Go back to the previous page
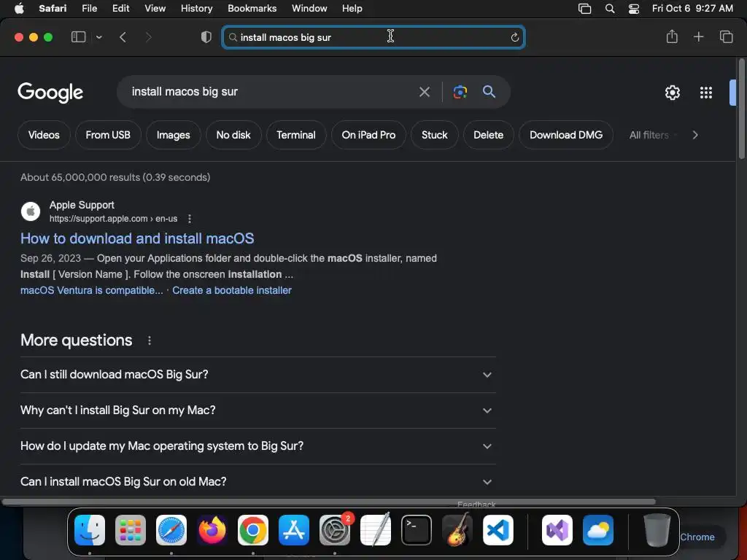Screen dimensions: 747x560 tap(123, 36)
